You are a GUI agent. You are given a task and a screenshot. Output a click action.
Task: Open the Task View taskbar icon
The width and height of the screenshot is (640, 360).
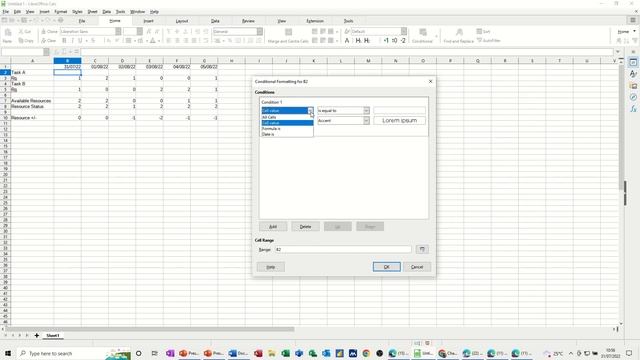tap(154, 353)
